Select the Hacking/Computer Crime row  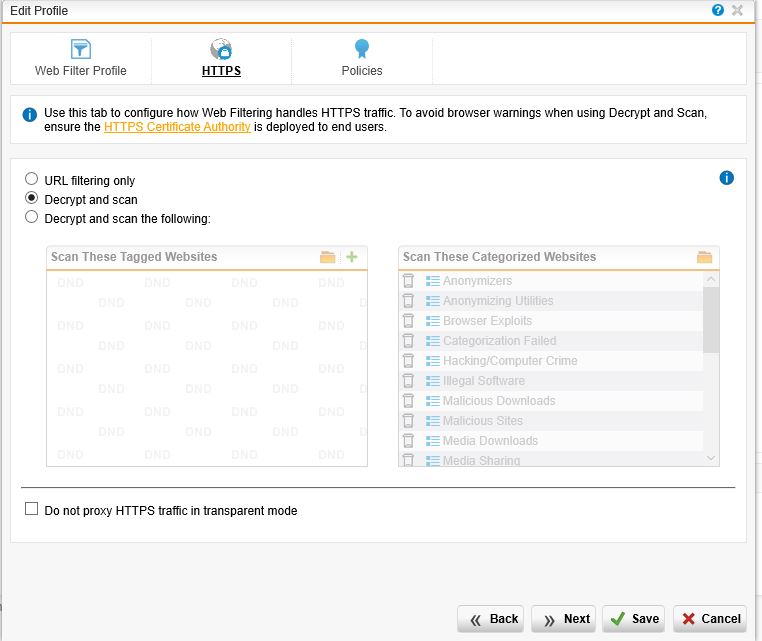click(551, 361)
